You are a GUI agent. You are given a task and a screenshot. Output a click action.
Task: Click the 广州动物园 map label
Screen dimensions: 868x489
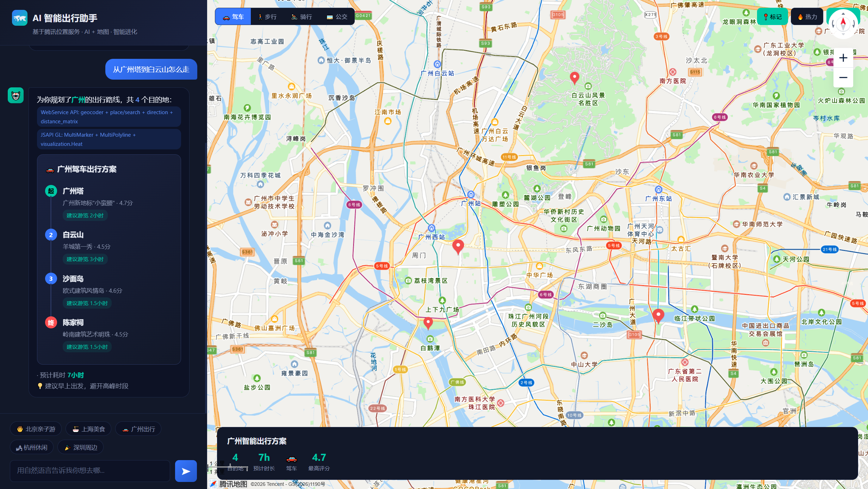point(603,228)
